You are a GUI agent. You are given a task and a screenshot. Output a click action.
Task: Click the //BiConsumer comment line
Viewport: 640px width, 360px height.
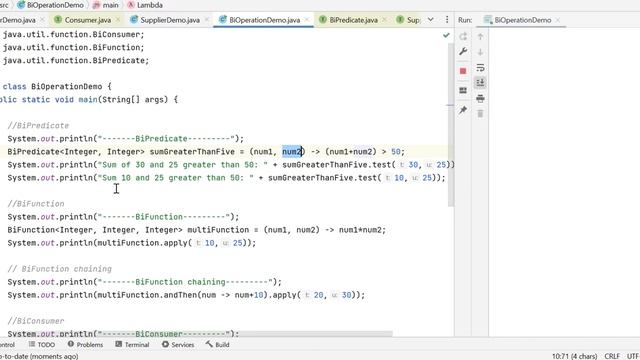(36, 321)
